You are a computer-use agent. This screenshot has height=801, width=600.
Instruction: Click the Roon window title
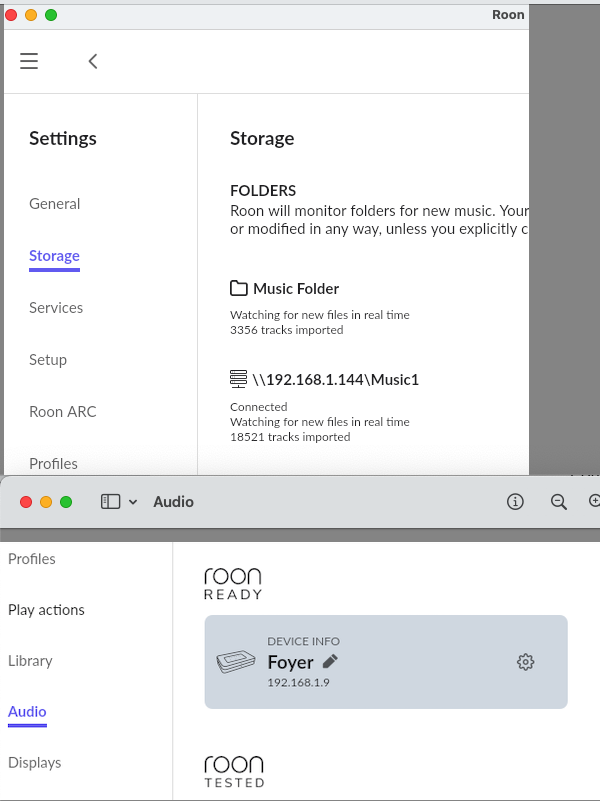tap(508, 15)
